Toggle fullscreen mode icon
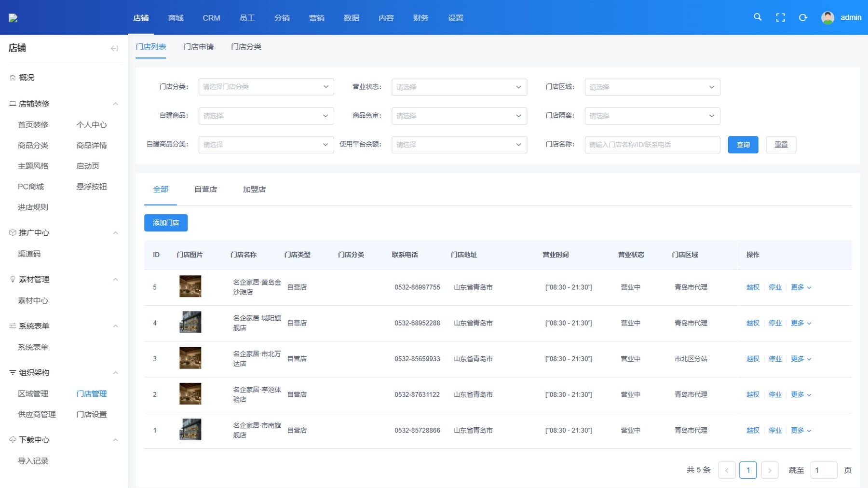 pos(780,17)
